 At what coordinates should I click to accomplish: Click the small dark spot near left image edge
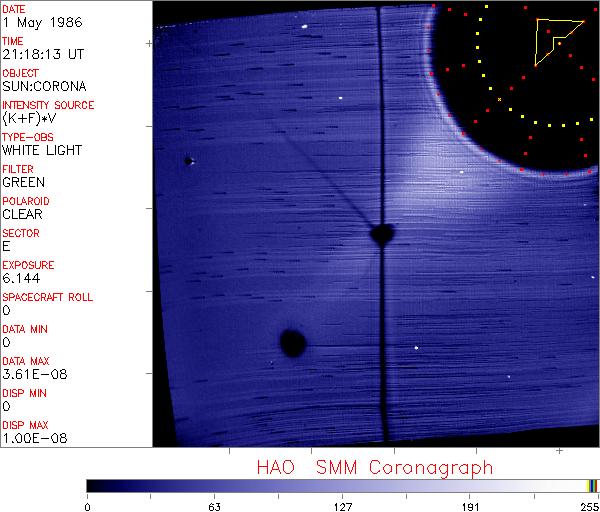[187, 160]
